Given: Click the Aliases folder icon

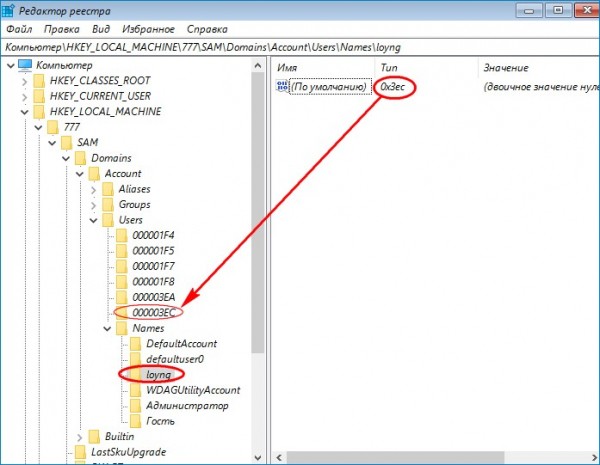Looking at the screenshot, I should [x=108, y=189].
